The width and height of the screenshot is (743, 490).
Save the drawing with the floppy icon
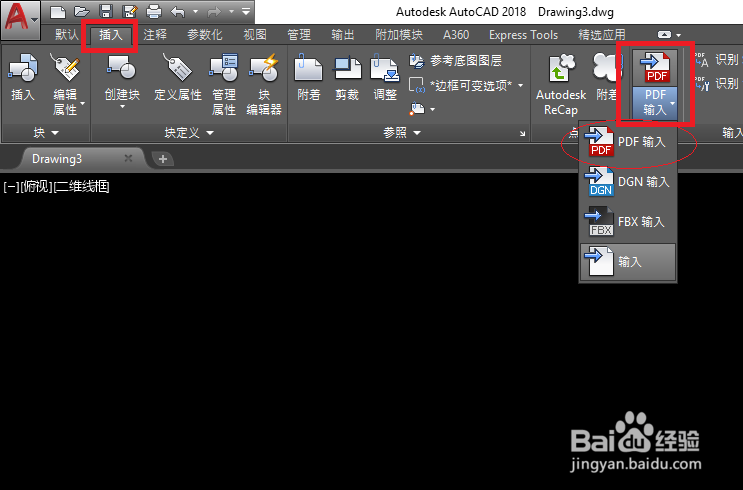(106, 11)
